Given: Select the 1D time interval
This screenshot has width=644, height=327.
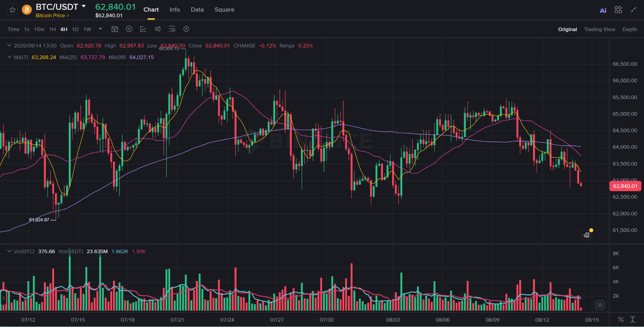Looking at the screenshot, I should tap(75, 29).
